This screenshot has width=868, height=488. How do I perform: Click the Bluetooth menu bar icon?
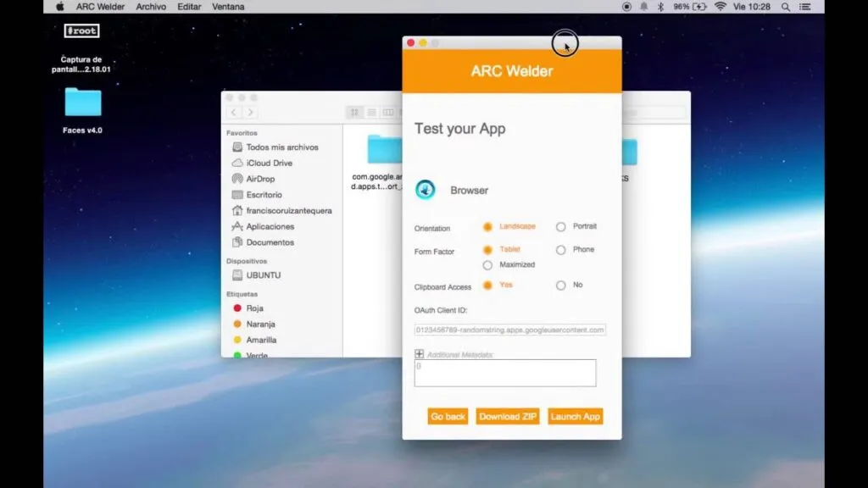click(660, 7)
